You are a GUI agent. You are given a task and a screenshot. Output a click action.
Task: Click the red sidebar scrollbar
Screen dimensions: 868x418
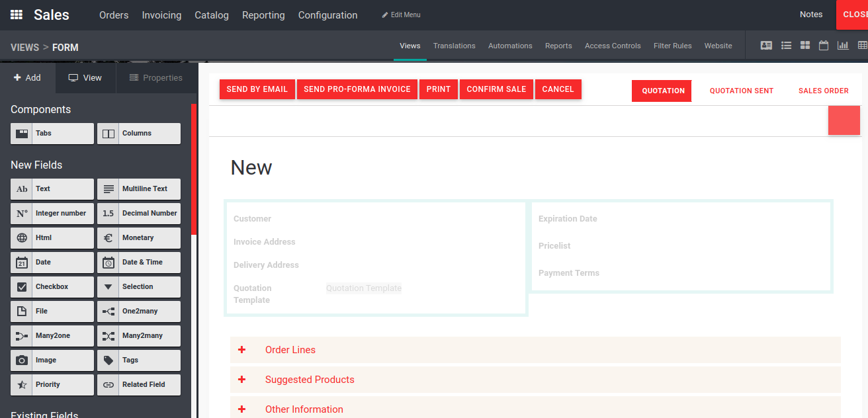[x=193, y=169]
